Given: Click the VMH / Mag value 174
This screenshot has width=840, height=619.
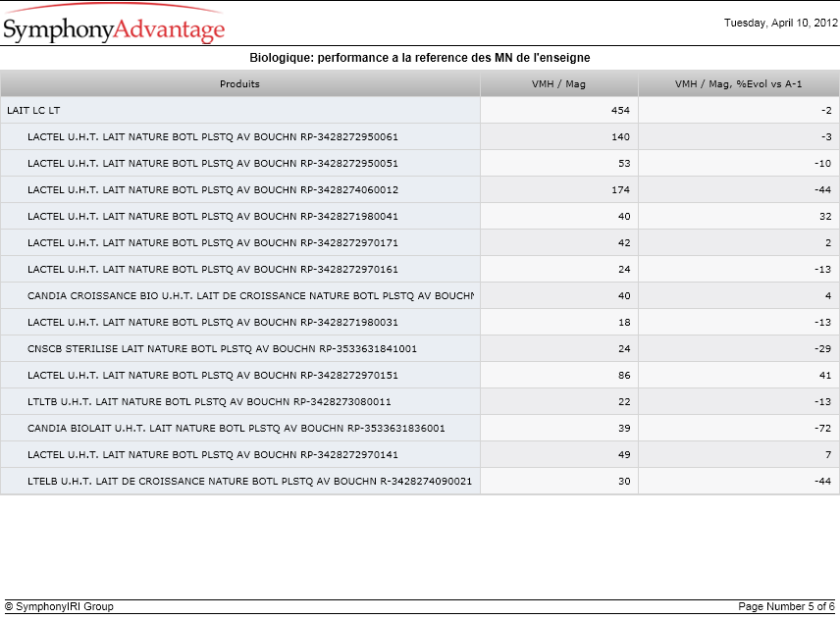Looking at the screenshot, I should click(x=620, y=190).
